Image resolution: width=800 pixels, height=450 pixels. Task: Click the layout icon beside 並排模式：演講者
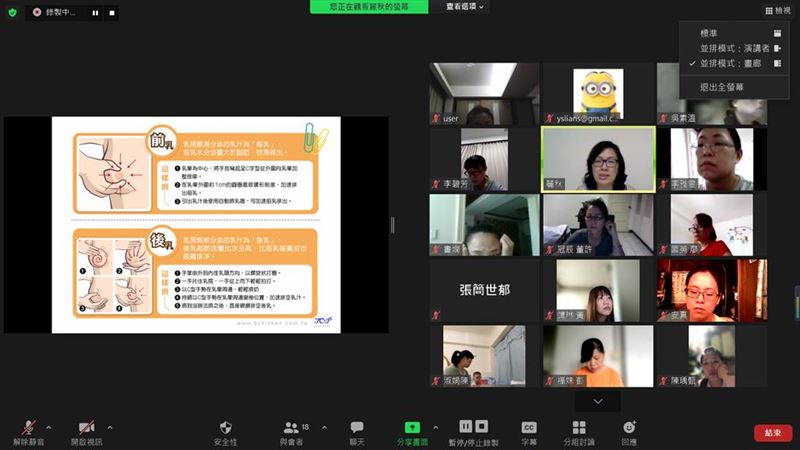(x=778, y=48)
